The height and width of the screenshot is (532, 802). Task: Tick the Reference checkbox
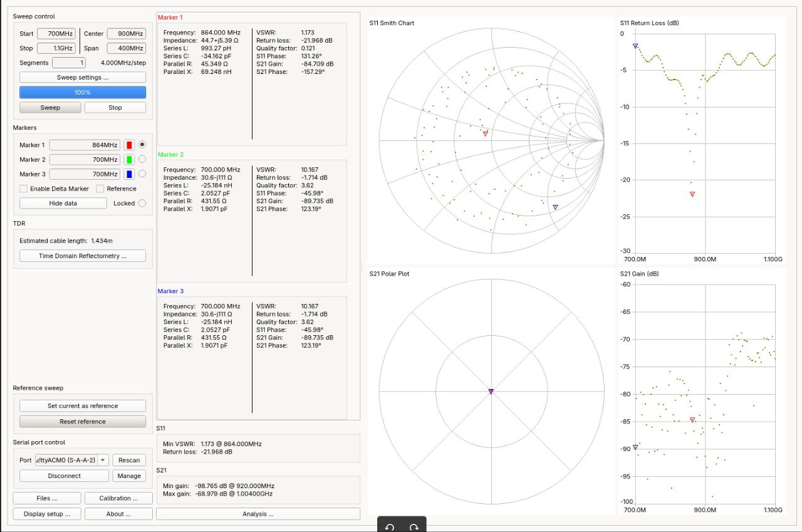click(x=101, y=189)
